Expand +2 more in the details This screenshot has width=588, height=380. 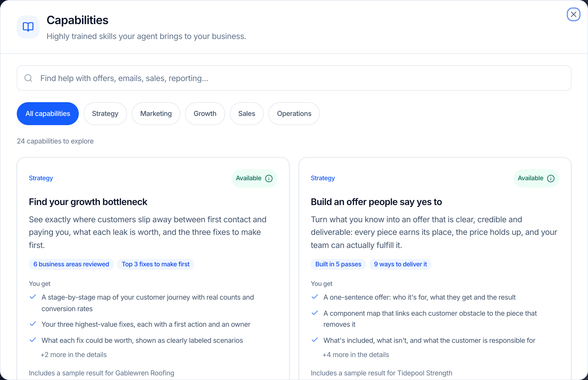(x=73, y=355)
